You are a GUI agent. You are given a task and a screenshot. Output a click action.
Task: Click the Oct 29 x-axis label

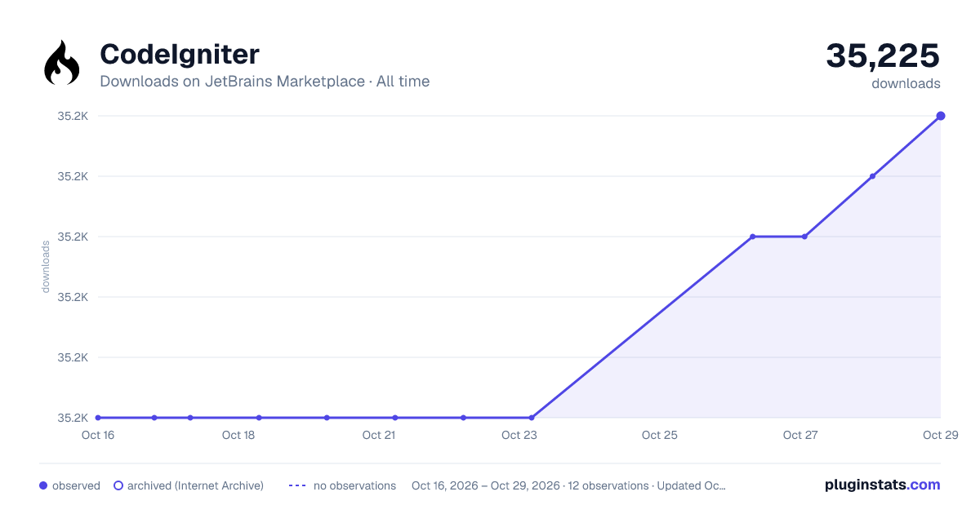point(939,435)
